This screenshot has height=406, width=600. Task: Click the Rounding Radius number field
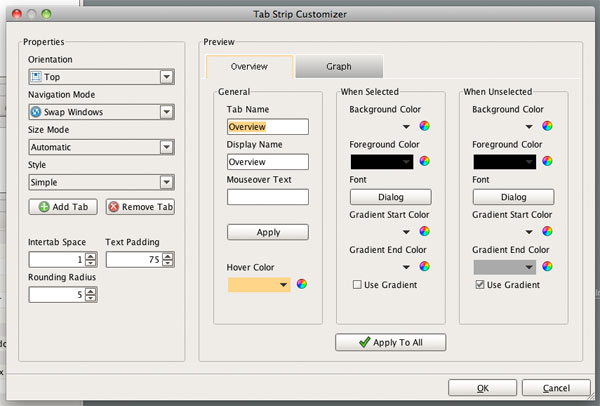(x=57, y=295)
